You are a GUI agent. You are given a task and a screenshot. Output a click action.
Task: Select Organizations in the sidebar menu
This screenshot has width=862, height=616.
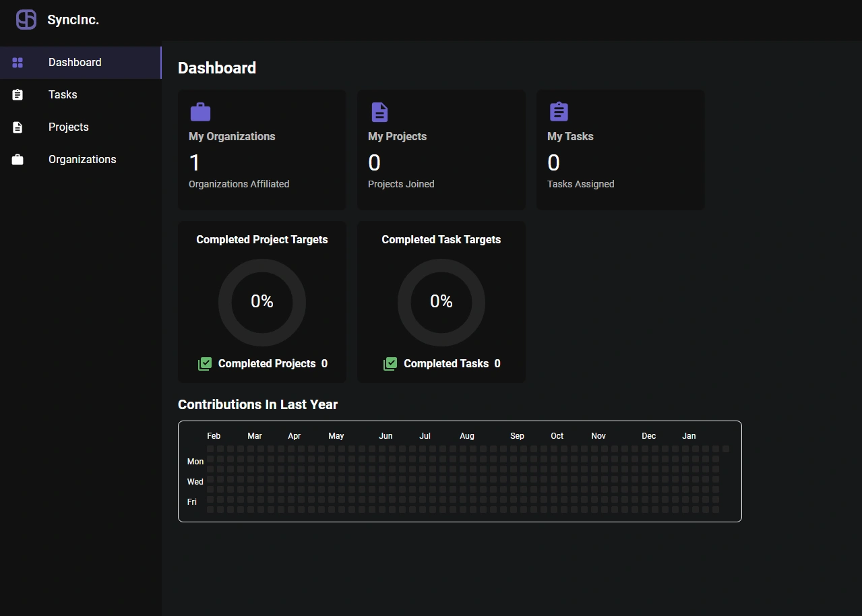pyautogui.click(x=82, y=160)
